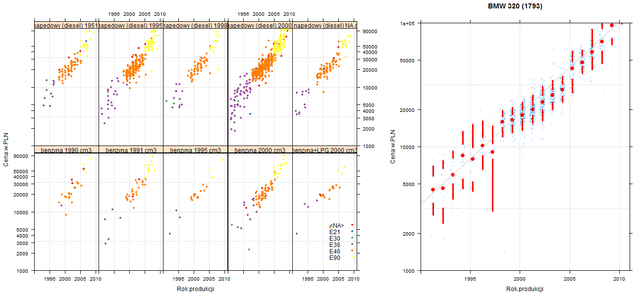The height and width of the screenshot is (297, 644).
Task: Click the blue E21 legend dot
Action: (352, 232)
